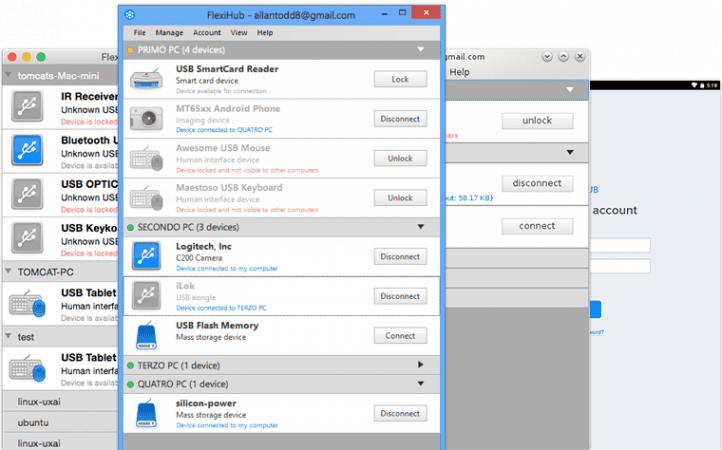The width and height of the screenshot is (722, 450).
Task: Click Bluetooth USB icon in Mac window
Action: coord(27,150)
